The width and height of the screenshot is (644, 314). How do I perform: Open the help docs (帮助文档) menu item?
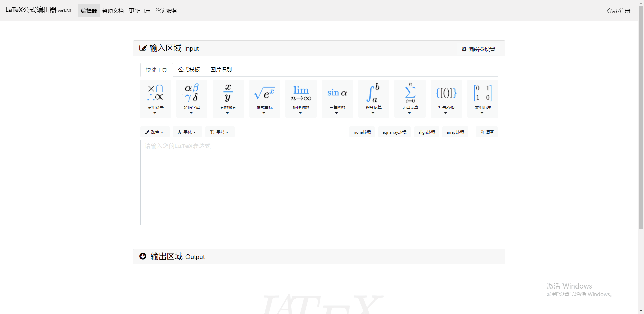coord(113,11)
